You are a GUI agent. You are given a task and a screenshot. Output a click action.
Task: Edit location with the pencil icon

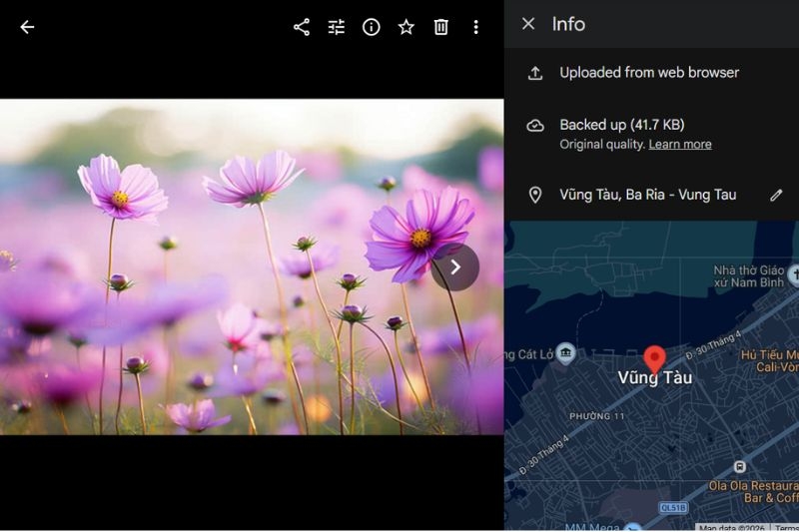click(x=776, y=195)
